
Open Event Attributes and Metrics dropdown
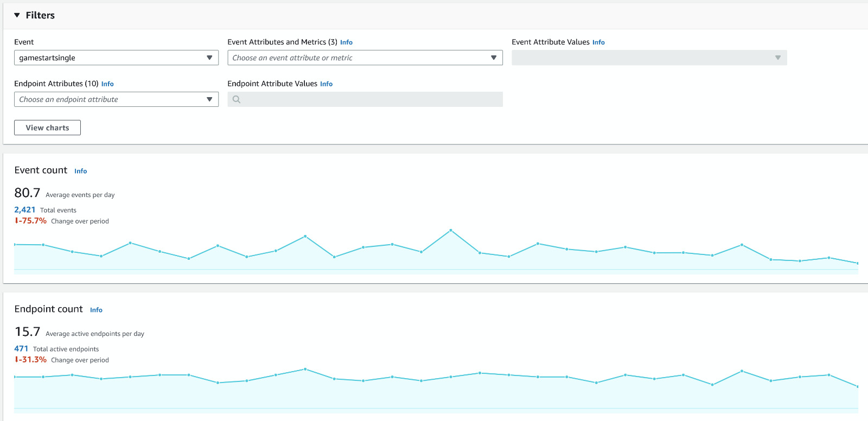pyautogui.click(x=365, y=58)
